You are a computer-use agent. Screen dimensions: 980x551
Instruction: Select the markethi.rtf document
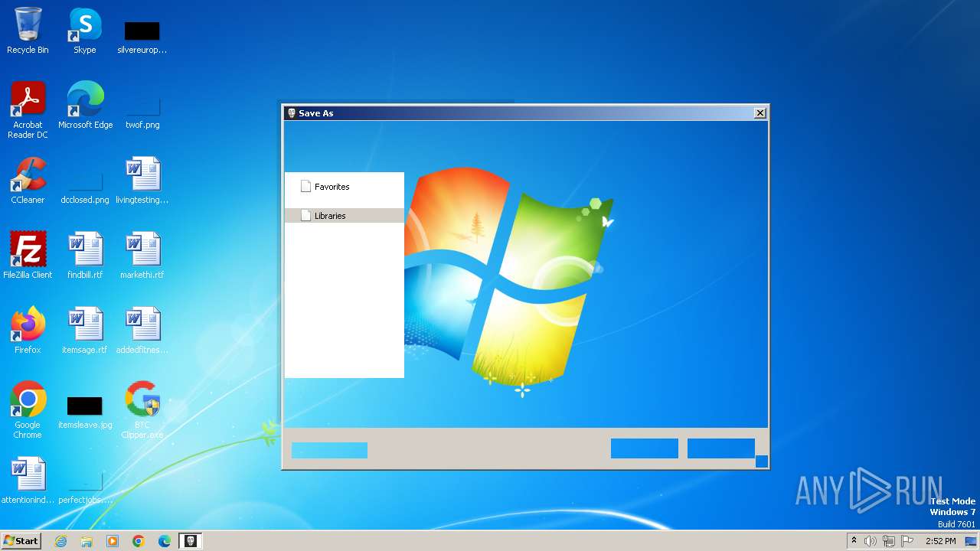pyautogui.click(x=142, y=256)
